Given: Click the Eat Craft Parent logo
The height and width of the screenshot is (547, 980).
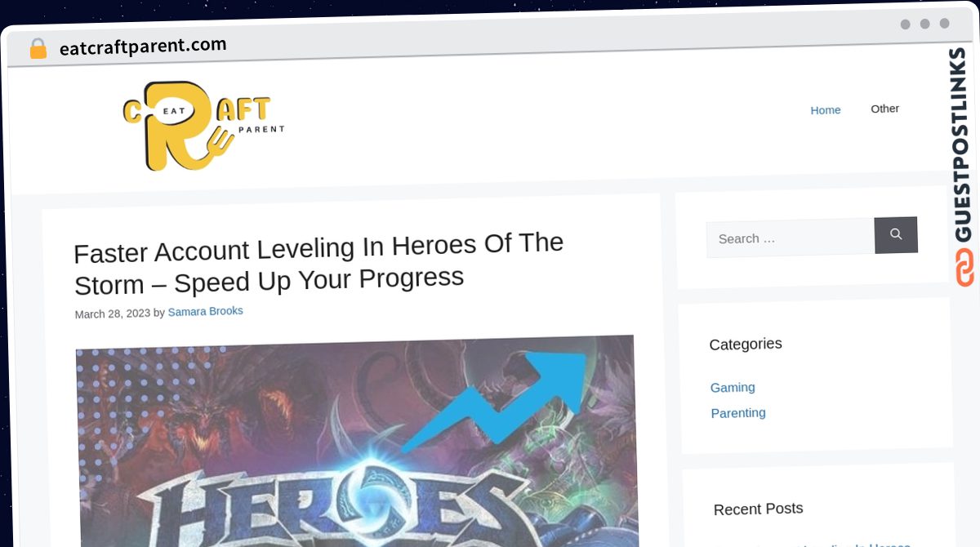Looking at the screenshot, I should click(x=203, y=125).
